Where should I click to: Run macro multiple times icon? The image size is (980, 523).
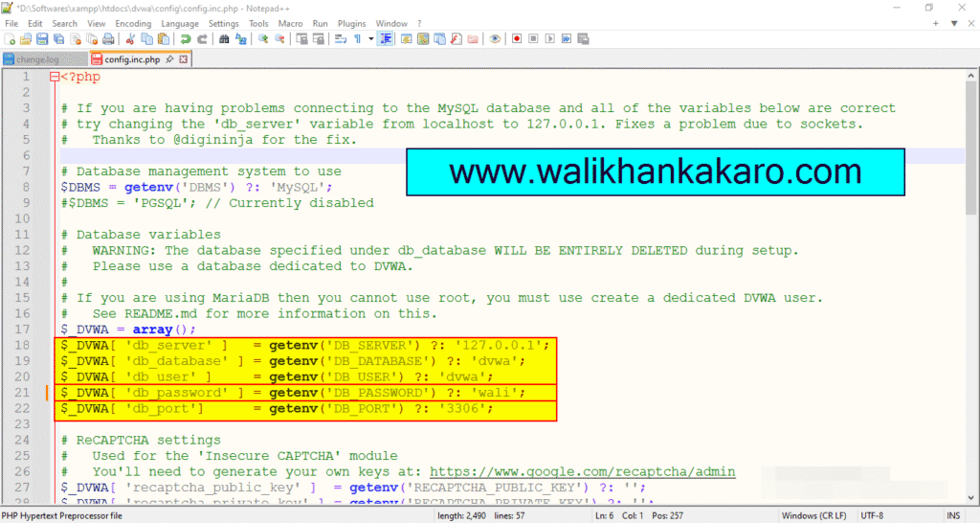pyautogui.click(x=567, y=38)
